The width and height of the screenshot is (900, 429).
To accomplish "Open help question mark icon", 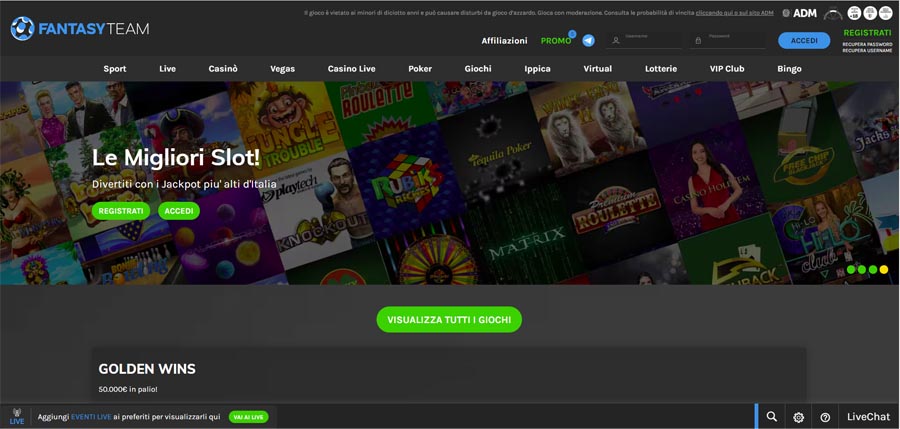I will click(825, 418).
